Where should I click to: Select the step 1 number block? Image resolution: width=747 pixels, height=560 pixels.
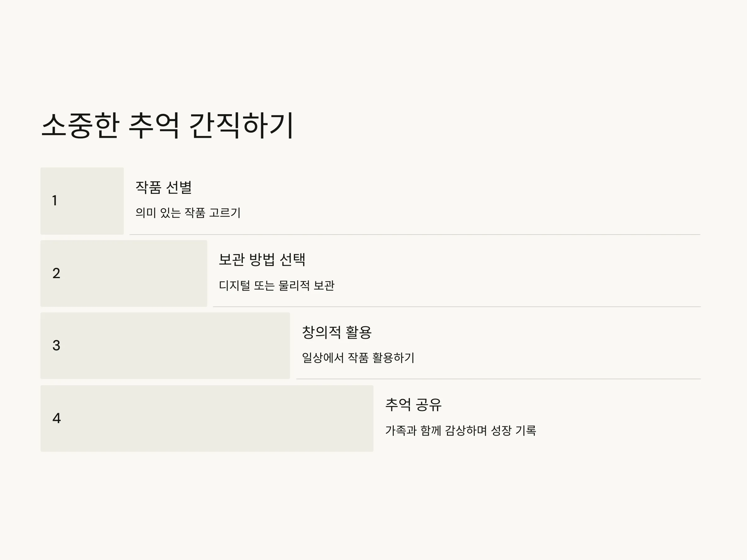(82, 201)
